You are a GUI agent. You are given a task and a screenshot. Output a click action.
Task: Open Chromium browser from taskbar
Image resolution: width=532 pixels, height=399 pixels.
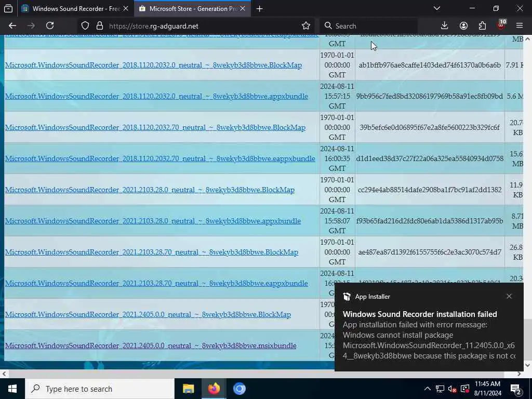239,389
